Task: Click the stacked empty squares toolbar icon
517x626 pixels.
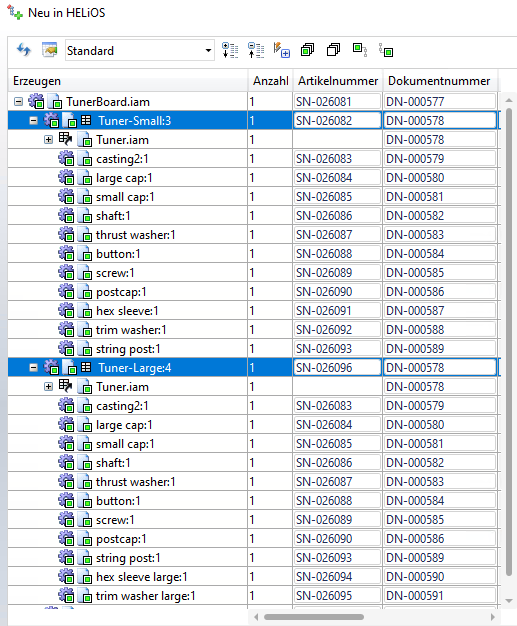Action: (333, 50)
